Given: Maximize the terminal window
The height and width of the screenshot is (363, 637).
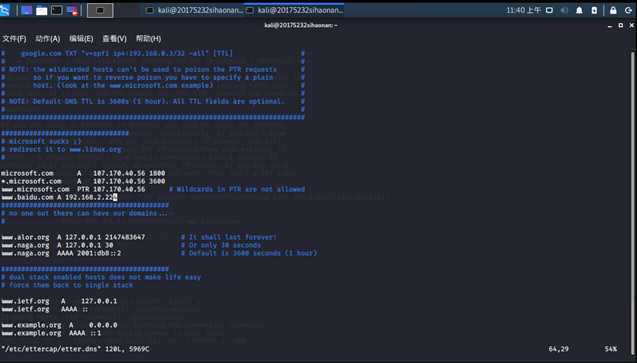Looking at the screenshot, I should (x=621, y=25).
